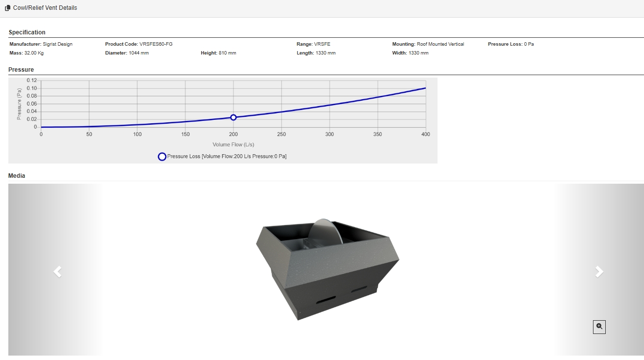Image resolution: width=644 pixels, height=360 pixels.
Task: Select the data point at 200 L/s on curve
Action: click(x=233, y=117)
